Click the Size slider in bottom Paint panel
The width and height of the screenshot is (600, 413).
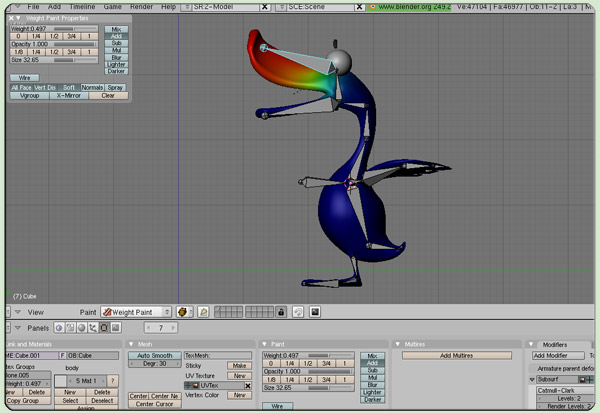pos(308,388)
